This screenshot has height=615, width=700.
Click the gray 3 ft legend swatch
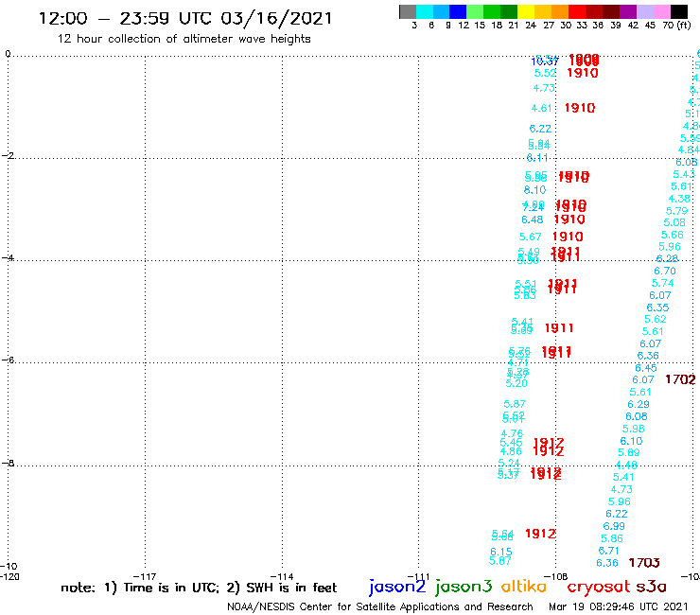coord(408,11)
